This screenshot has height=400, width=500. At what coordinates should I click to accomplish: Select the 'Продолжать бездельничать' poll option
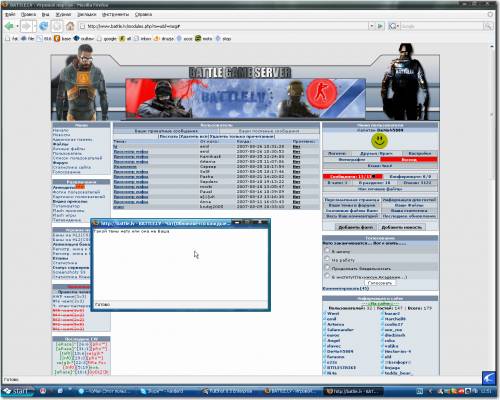pos(327,267)
